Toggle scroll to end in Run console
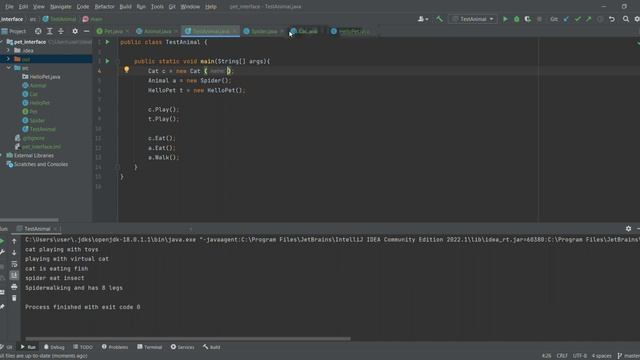 [x=14, y=276]
